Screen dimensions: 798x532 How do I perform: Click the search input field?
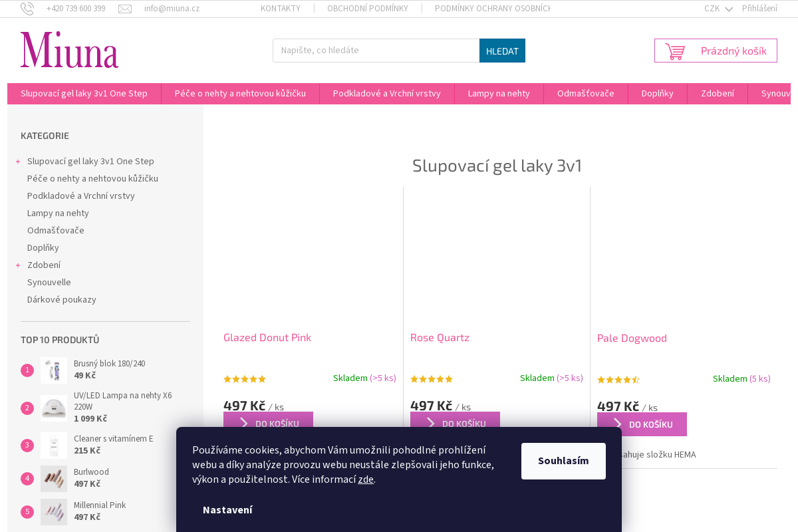click(x=376, y=51)
